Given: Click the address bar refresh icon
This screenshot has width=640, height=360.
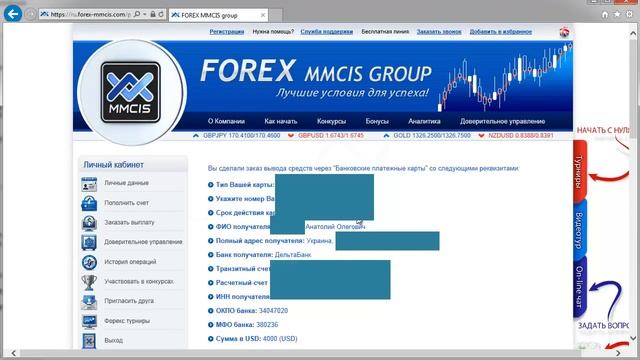Looking at the screenshot, I should (161, 14).
